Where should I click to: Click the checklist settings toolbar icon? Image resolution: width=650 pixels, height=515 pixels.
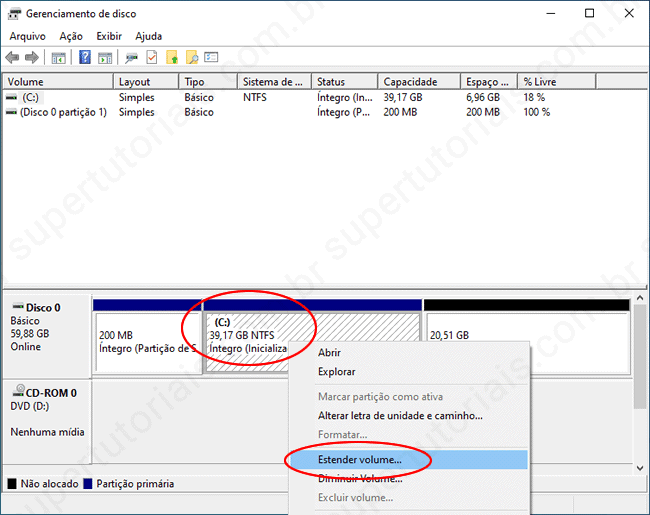[x=211, y=57]
